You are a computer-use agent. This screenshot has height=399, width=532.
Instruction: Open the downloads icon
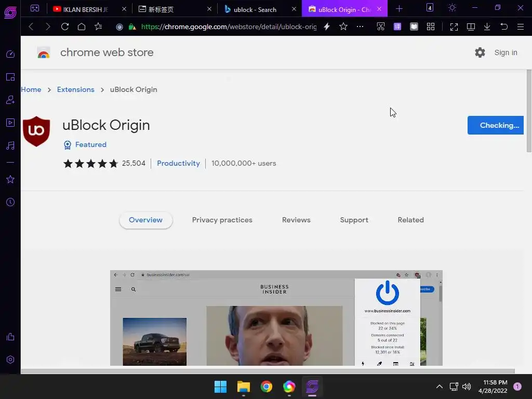coord(487,26)
